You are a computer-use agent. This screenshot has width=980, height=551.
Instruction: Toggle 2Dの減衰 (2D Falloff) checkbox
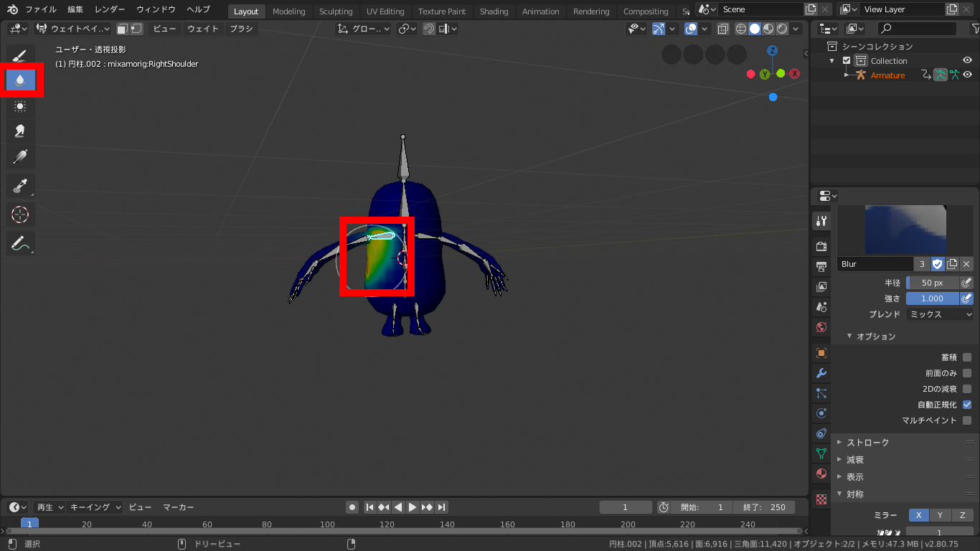click(x=967, y=389)
